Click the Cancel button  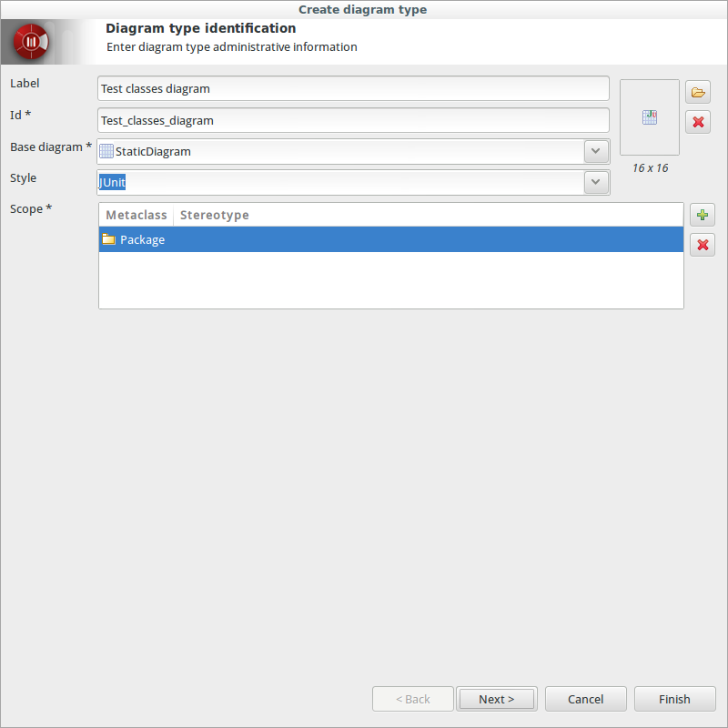[585, 699]
